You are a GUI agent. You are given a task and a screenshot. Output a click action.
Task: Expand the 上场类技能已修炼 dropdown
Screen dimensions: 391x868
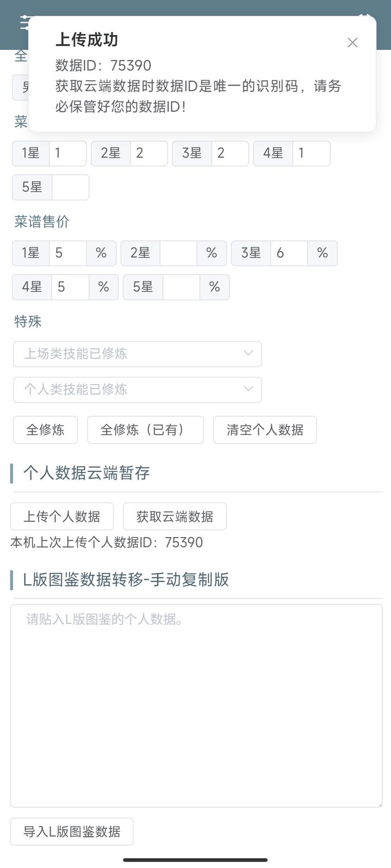pos(137,354)
